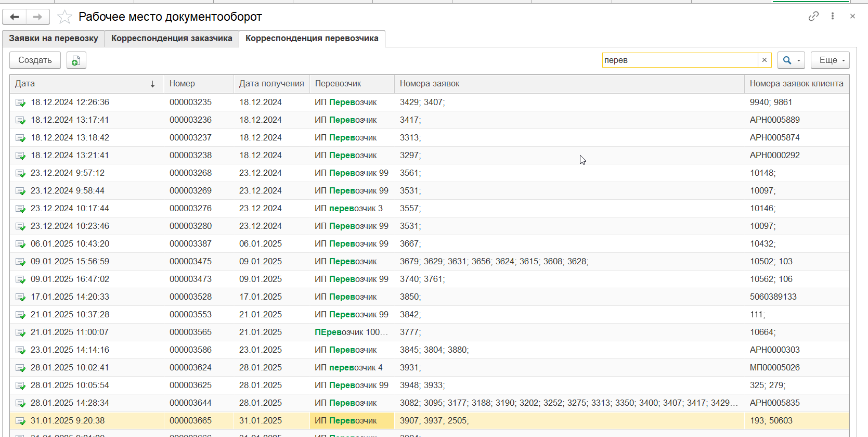This screenshot has width=868, height=437.
Task: Click document icon of row 28.01.2025 14:28:34
Action: pos(20,403)
